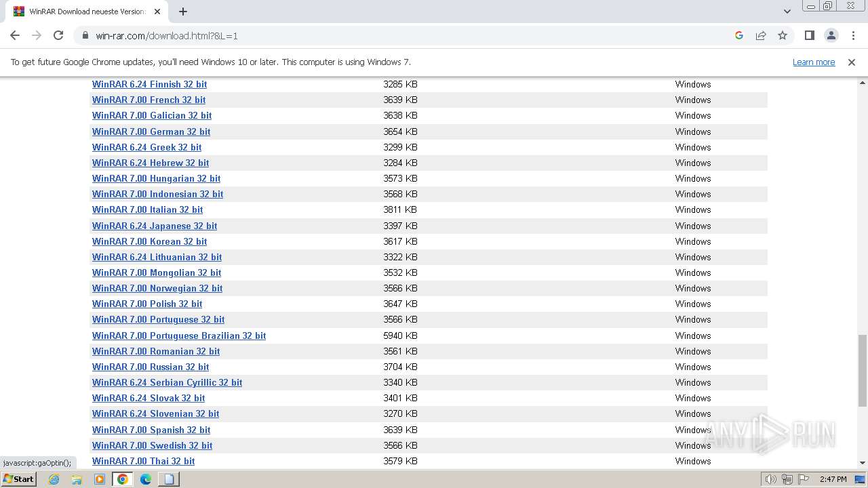
Task: Open the blank document taskbar item
Action: pyautogui.click(x=169, y=479)
